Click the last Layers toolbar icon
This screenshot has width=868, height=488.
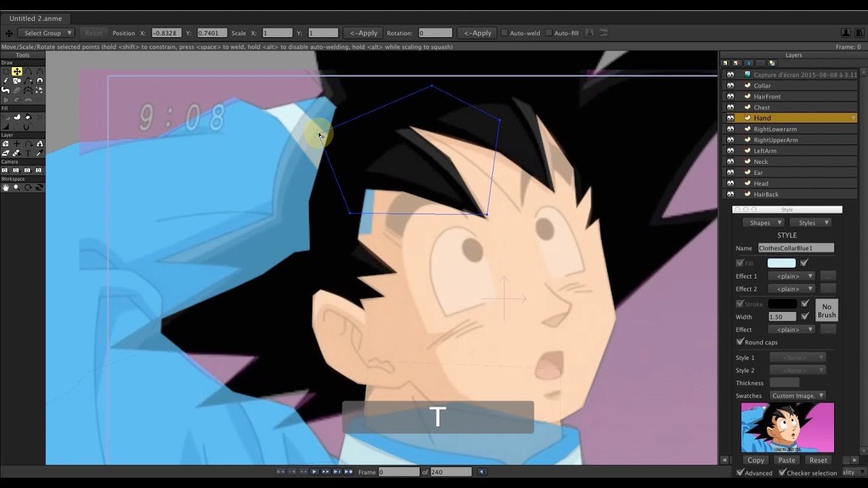tap(772, 62)
